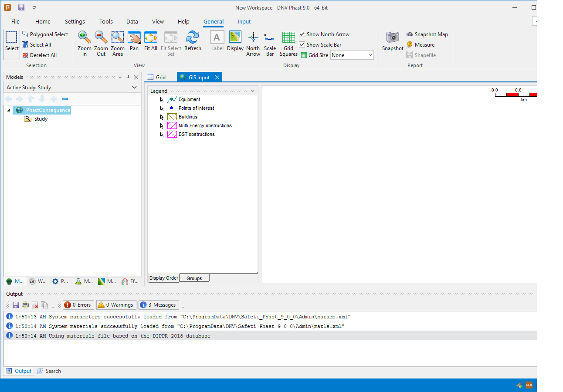Collapse the PhastConsequence tree node
563x392 pixels.
(9, 110)
